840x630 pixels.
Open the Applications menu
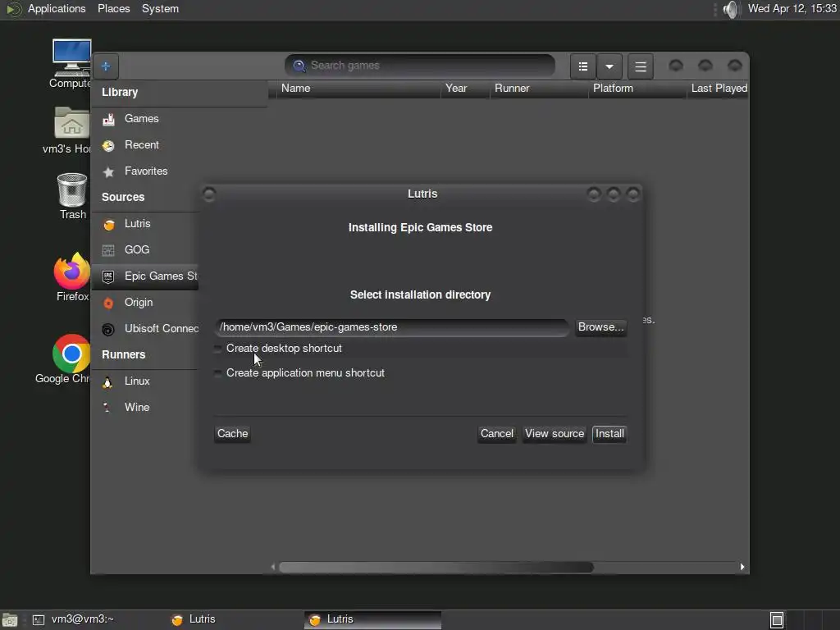tap(57, 9)
